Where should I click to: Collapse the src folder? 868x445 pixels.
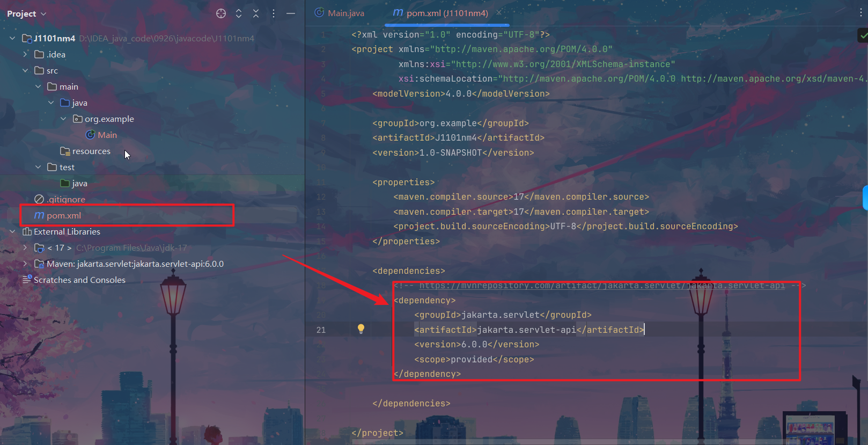click(x=25, y=70)
